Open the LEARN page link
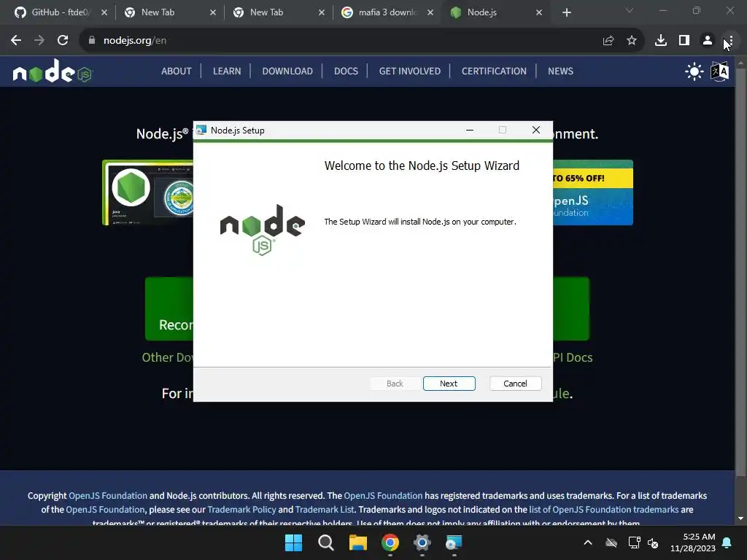Image resolution: width=747 pixels, height=560 pixels. point(227,71)
